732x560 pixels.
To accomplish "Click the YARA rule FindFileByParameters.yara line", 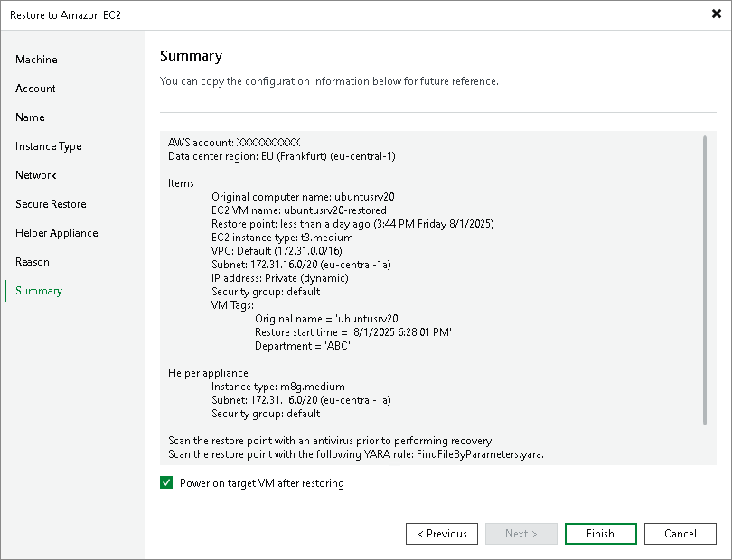I will 356,453.
